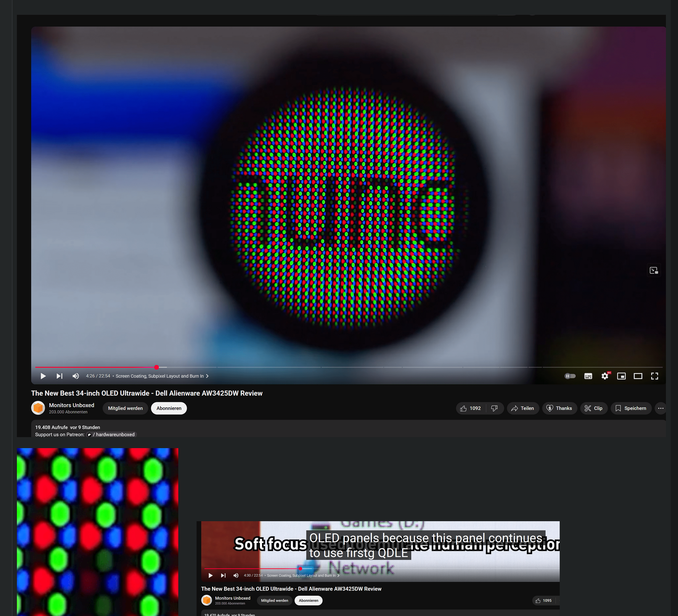
Task: Switch to miniplayer mode
Action: (621, 376)
